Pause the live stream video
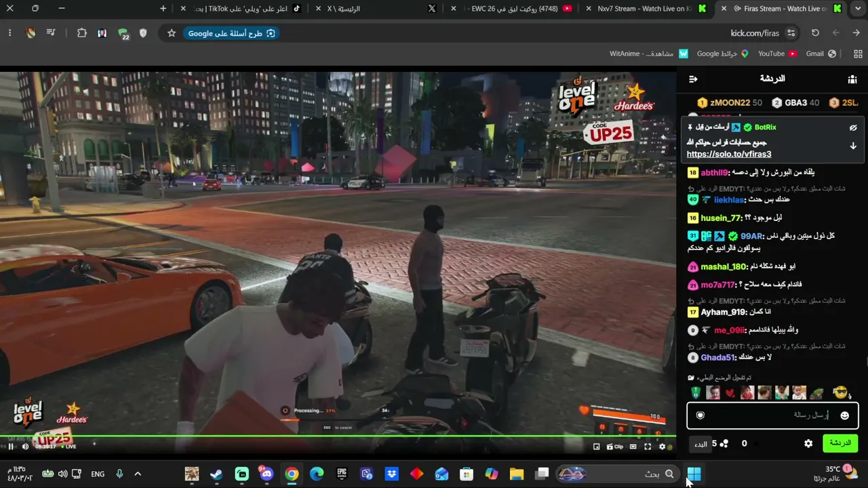 coord(11,446)
